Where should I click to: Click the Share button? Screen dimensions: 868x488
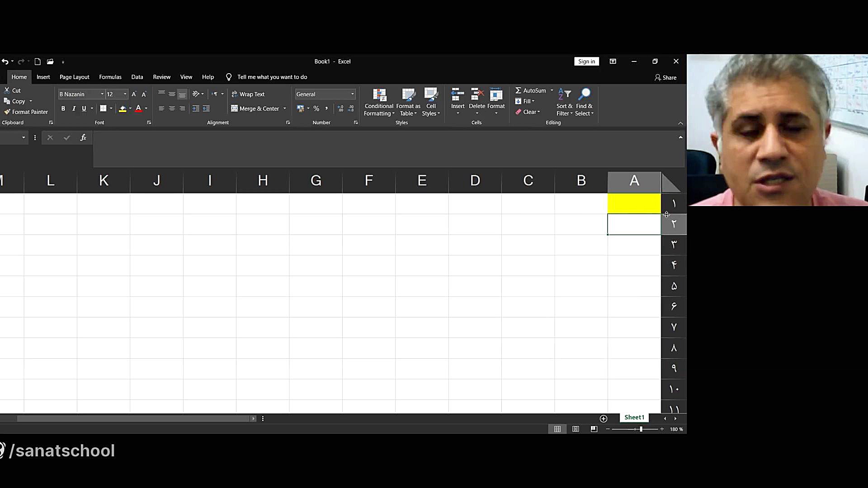click(x=665, y=77)
